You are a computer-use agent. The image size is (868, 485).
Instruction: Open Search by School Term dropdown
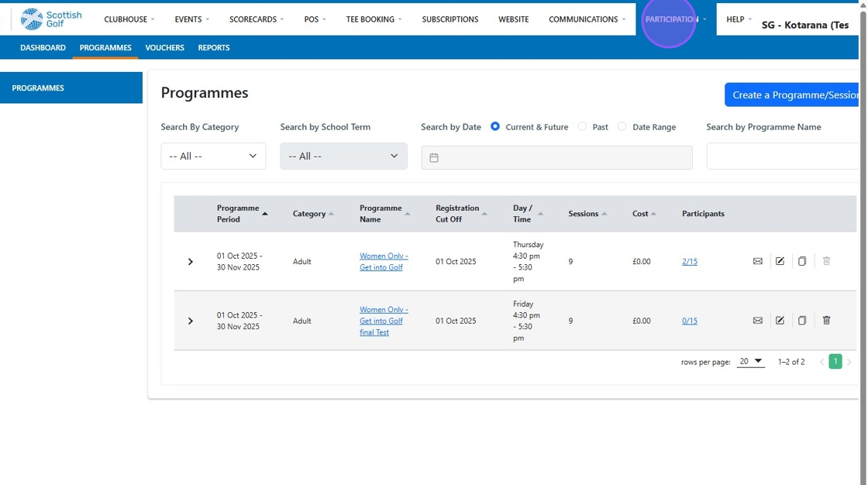[x=343, y=157]
